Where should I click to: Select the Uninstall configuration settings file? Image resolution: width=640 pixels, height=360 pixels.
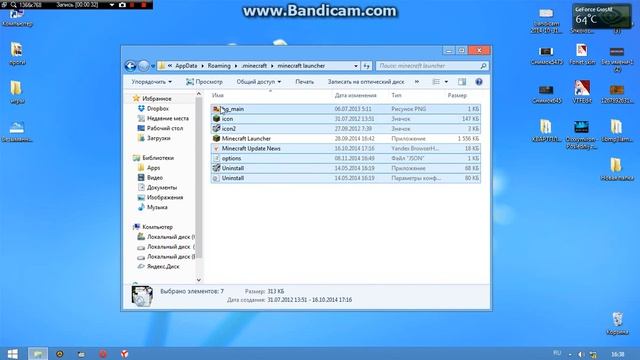tap(345, 178)
